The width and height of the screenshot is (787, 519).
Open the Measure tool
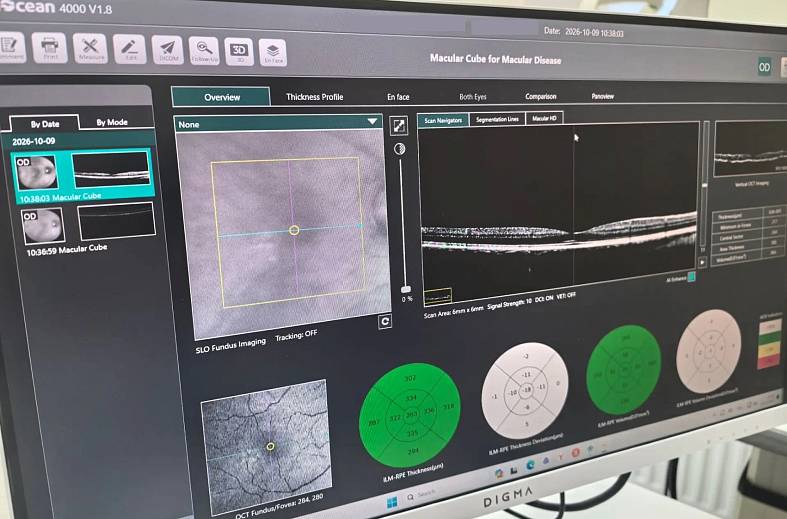(x=90, y=49)
